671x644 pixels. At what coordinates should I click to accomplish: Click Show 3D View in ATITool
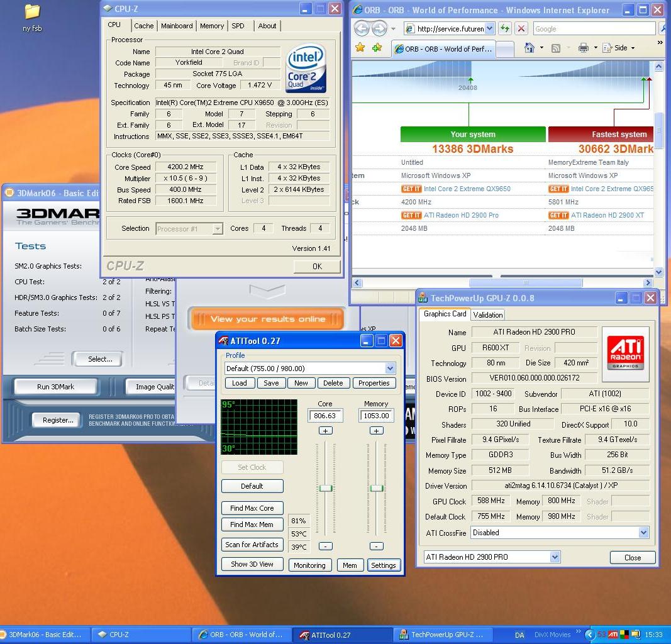coord(252,564)
